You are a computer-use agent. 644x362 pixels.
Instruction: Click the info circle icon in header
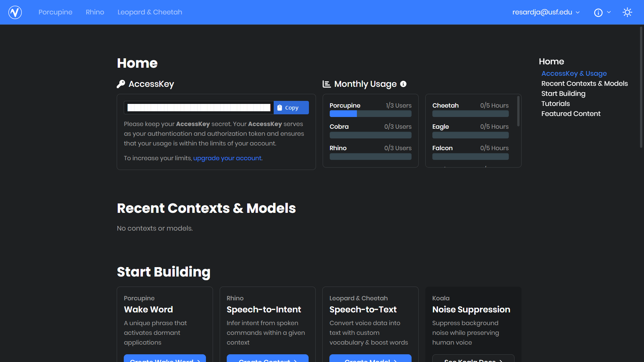(598, 13)
